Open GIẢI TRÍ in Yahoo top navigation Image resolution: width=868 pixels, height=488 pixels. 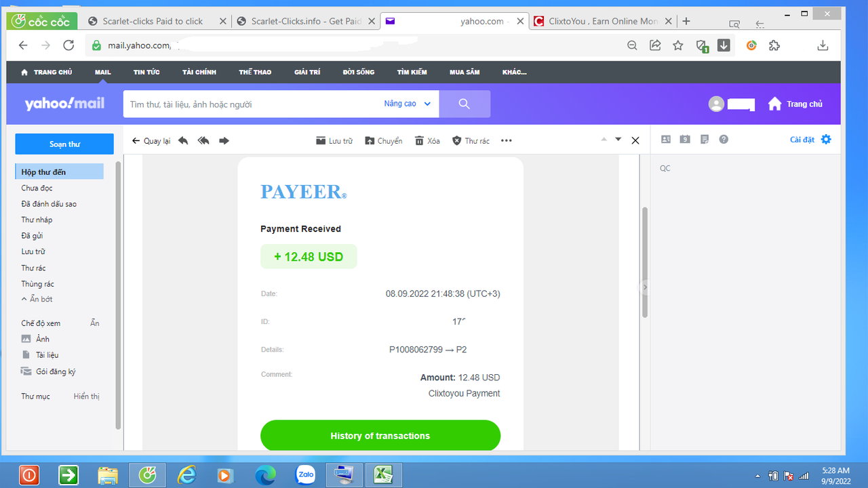point(307,72)
